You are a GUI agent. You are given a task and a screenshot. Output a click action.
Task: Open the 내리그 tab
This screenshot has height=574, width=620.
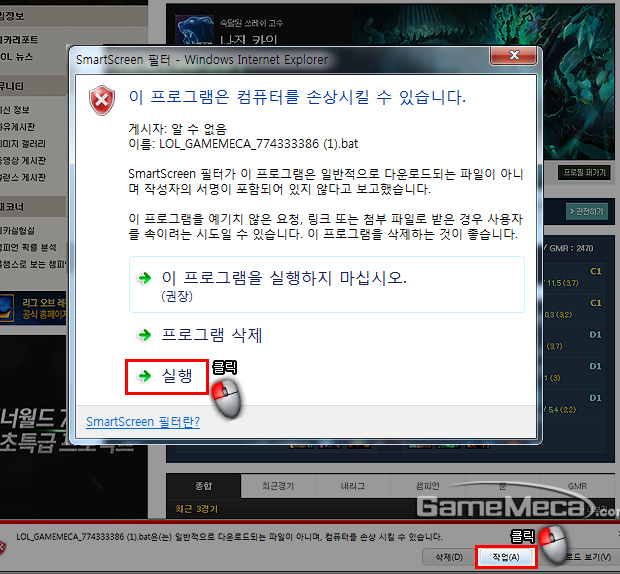[x=353, y=486]
